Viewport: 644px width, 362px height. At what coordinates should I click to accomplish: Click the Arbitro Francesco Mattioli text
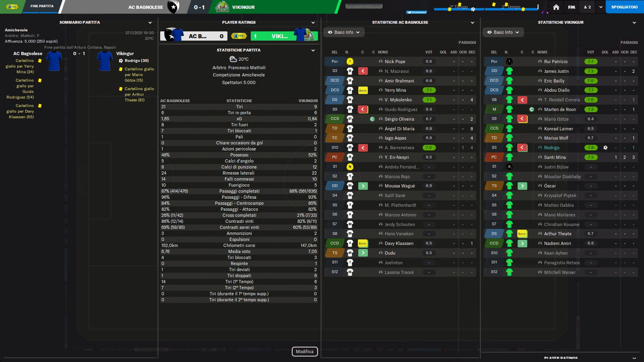[239, 68]
